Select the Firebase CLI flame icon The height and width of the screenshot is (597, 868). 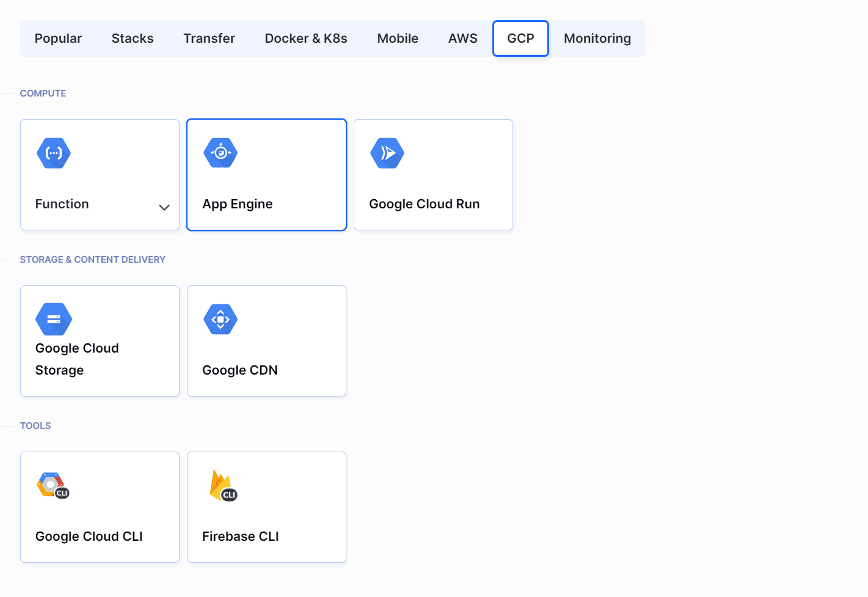point(219,483)
